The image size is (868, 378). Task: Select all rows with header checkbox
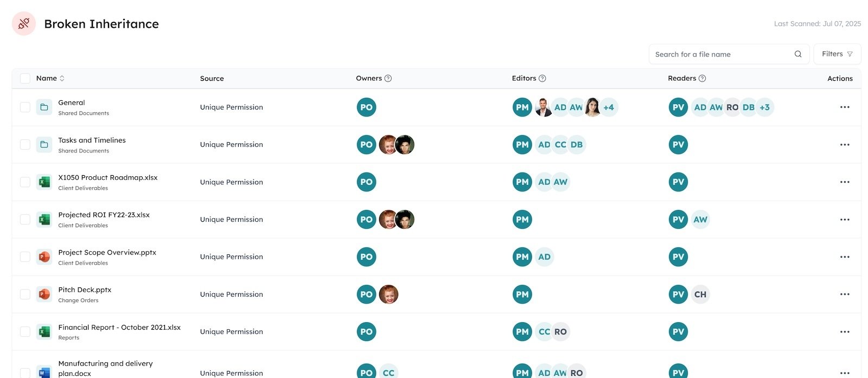tap(25, 79)
